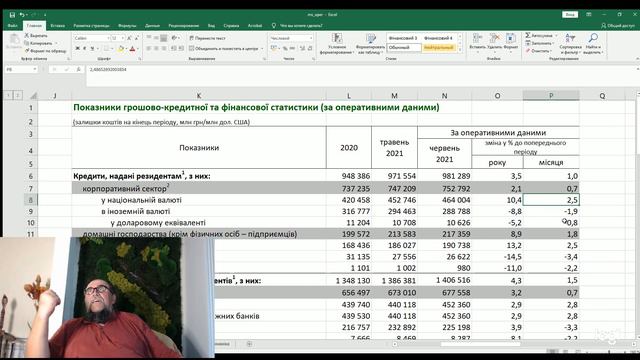Click the Undo arrow icon
The height and width of the screenshot is (360, 640).
click(22, 15)
